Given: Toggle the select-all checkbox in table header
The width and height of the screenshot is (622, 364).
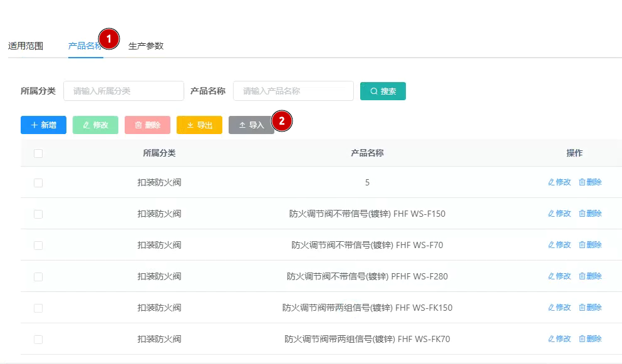Looking at the screenshot, I should (x=38, y=153).
